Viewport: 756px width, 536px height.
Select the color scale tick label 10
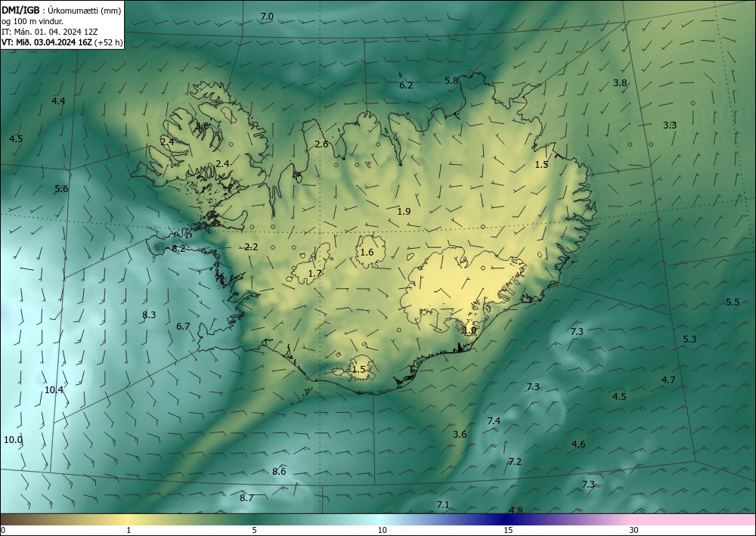(382, 531)
